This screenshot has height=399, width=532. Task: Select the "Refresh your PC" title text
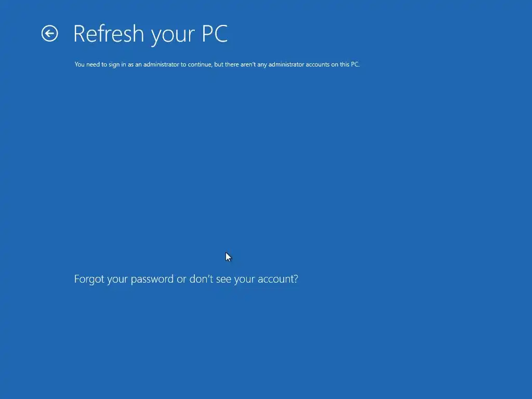150,34
